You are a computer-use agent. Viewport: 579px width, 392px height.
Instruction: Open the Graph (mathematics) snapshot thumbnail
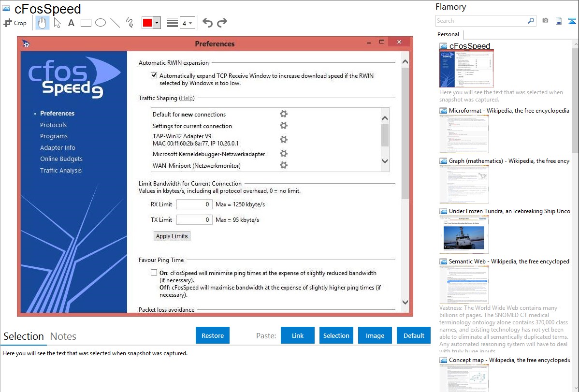464,184
